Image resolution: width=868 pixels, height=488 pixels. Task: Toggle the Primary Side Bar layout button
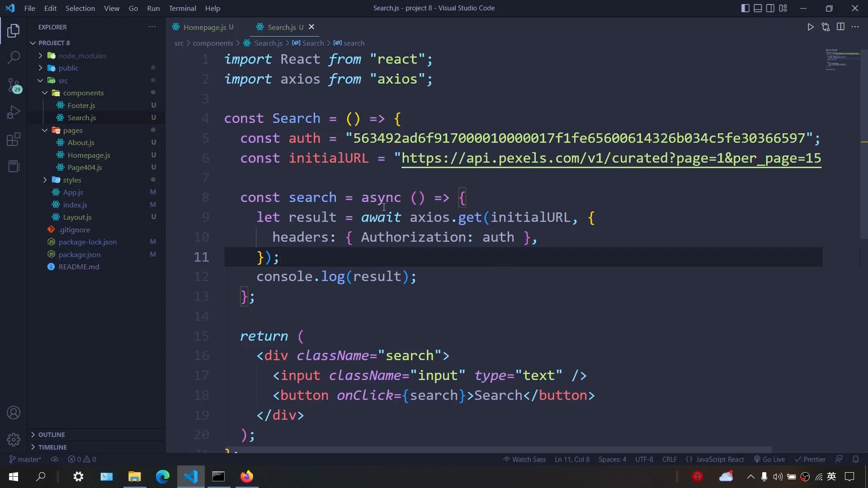click(745, 8)
